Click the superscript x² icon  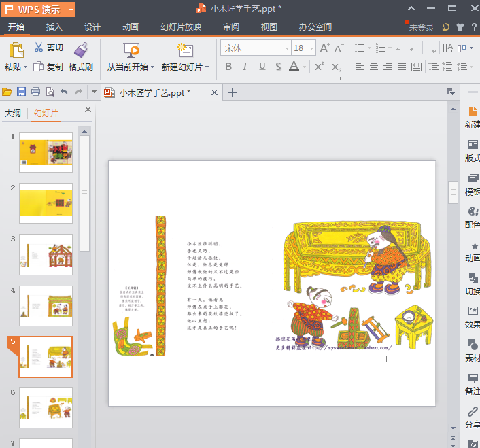tap(319, 67)
